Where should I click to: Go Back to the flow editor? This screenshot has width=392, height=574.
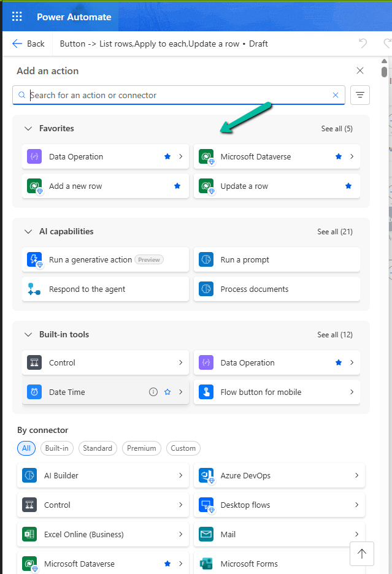click(28, 44)
